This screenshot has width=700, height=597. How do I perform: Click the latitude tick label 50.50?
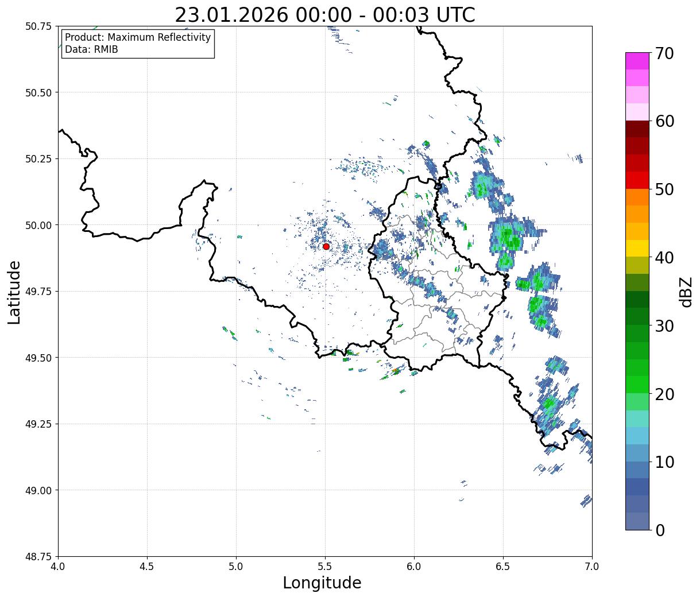38,92
